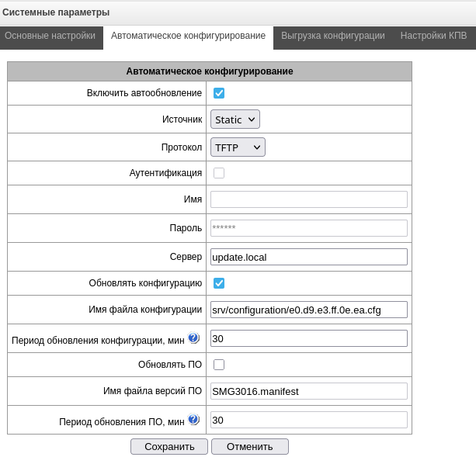Click the Имя файла конфигурации field

coord(308,310)
